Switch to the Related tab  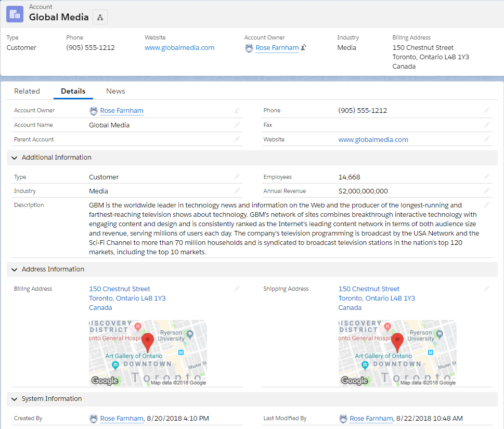(27, 92)
